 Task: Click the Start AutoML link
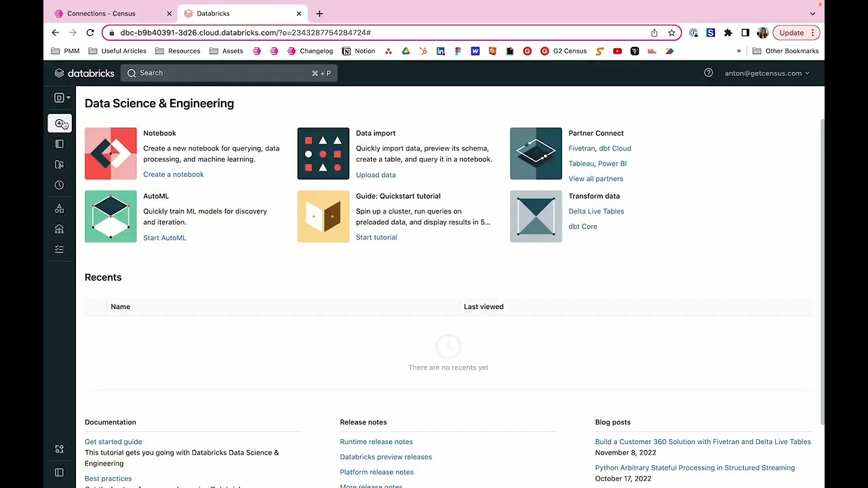click(x=165, y=238)
